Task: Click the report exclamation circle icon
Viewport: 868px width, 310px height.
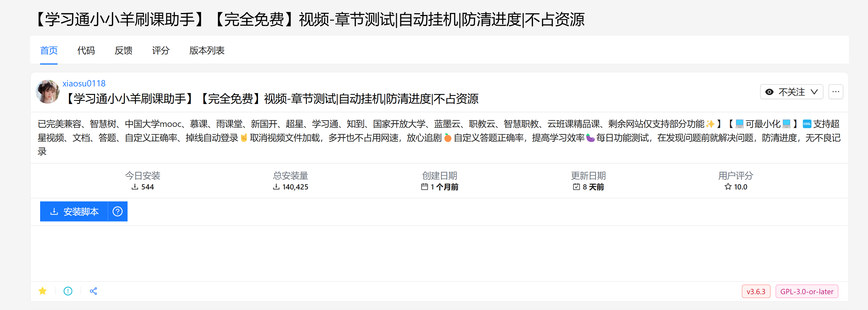Action: (68, 291)
